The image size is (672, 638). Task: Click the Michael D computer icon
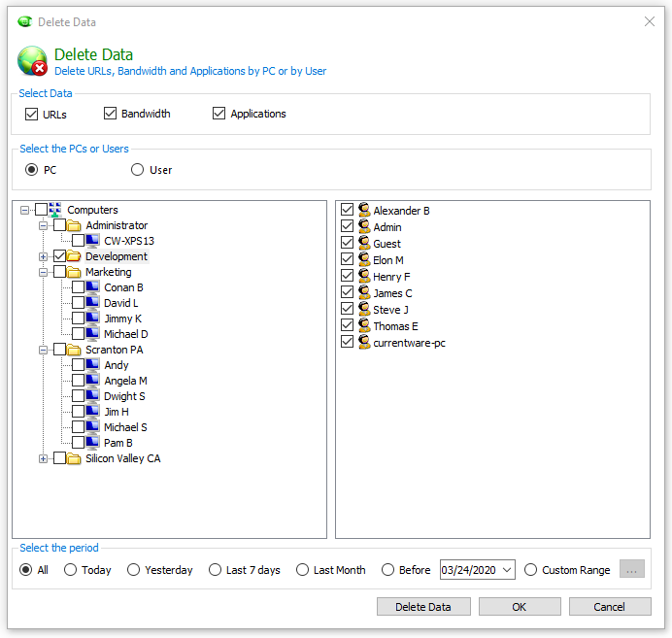coord(92,334)
